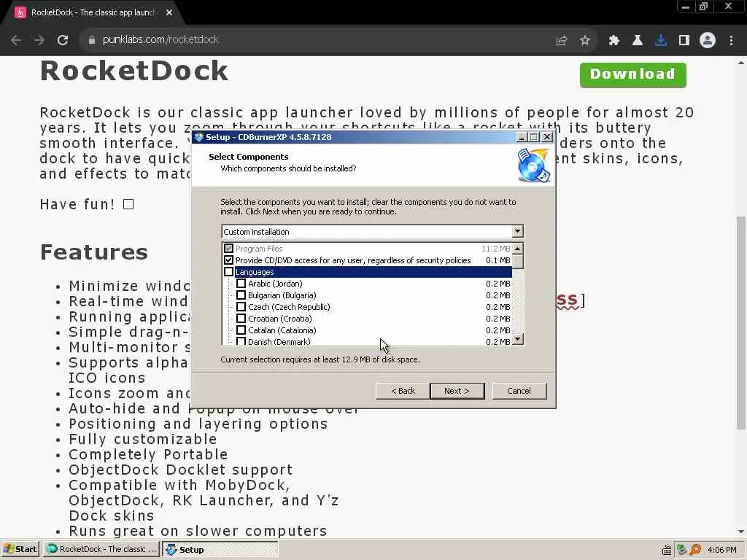Click the RocketDock tab favicon
The height and width of the screenshot is (560, 747).
coord(20,13)
